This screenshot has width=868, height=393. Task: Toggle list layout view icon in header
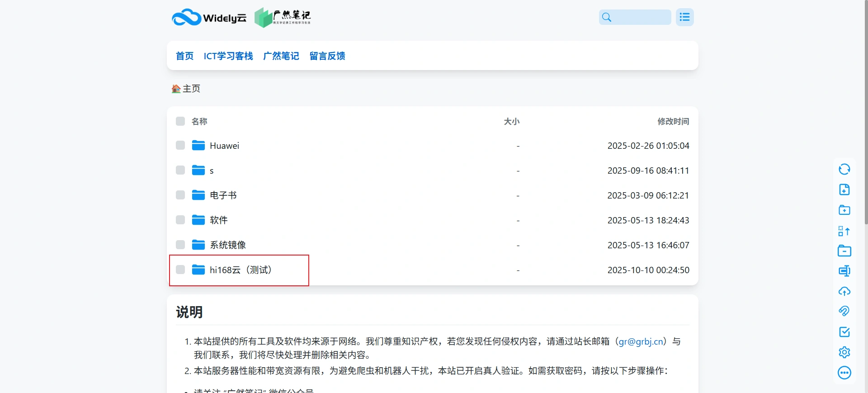(684, 17)
